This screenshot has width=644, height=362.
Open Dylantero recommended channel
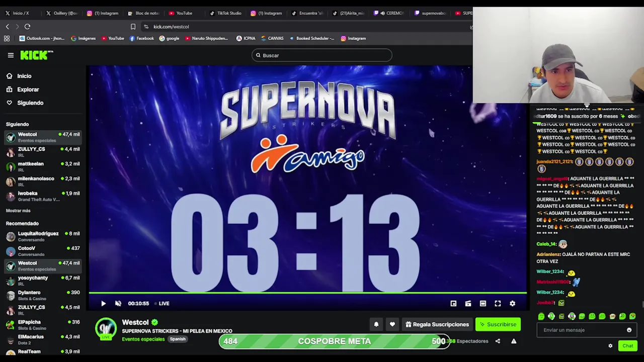point(43,295)
